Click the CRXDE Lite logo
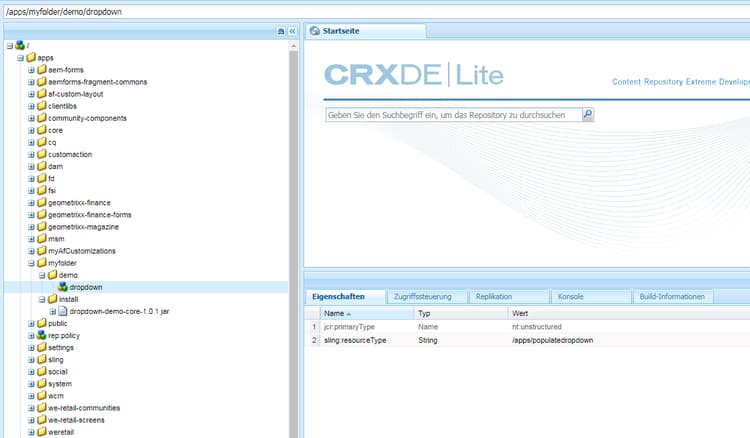The width and height of the screenshot is (750, 438). tap(414, 75)
